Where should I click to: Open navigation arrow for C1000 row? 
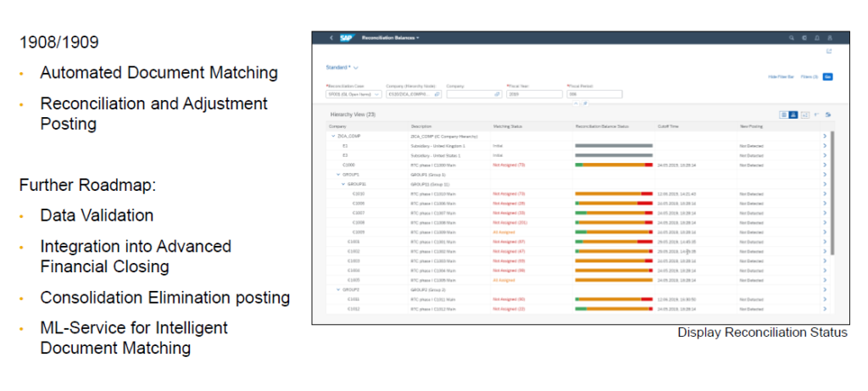(825, 165)
